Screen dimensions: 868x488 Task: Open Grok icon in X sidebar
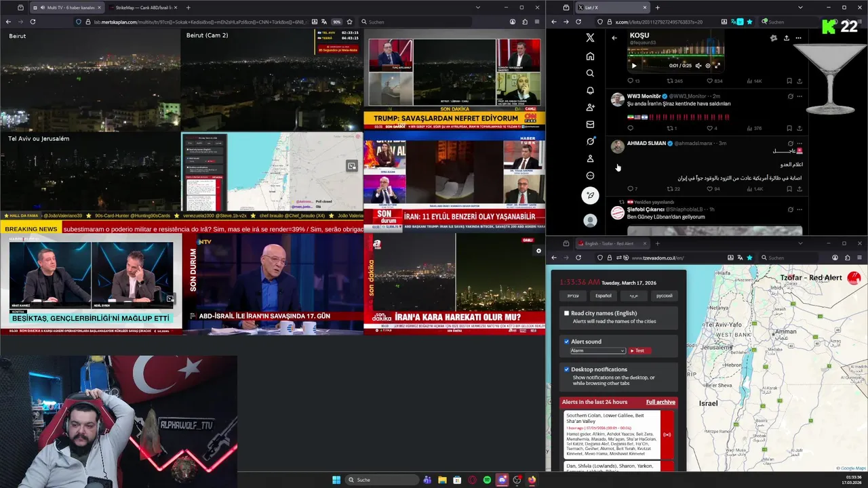pos(590,141)
